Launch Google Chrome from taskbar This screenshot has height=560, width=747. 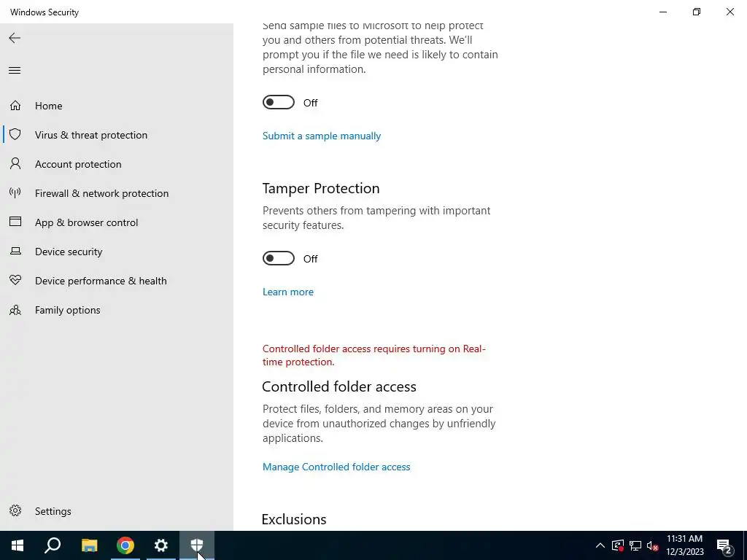click(125, 545)
